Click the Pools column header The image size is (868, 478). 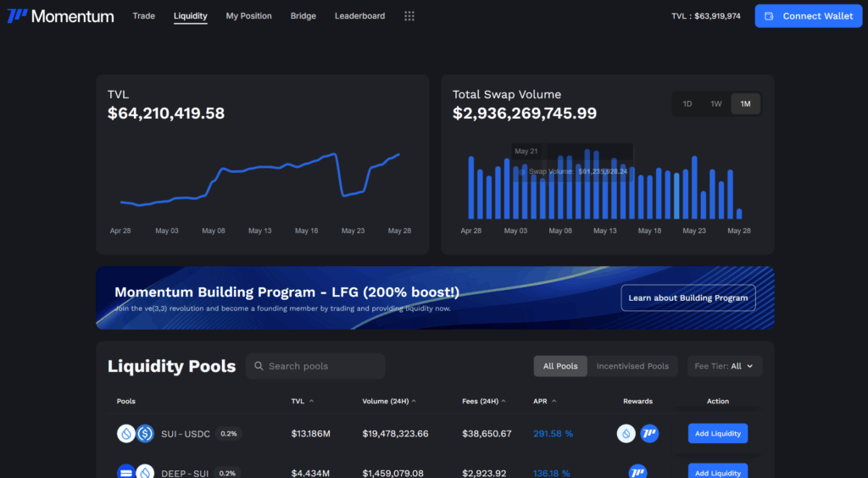126,401
